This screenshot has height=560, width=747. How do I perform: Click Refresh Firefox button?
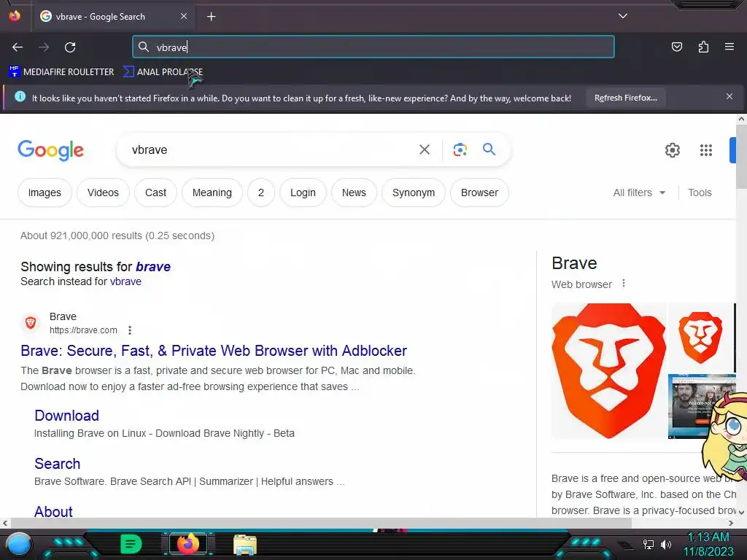click(x=625, y=98)
